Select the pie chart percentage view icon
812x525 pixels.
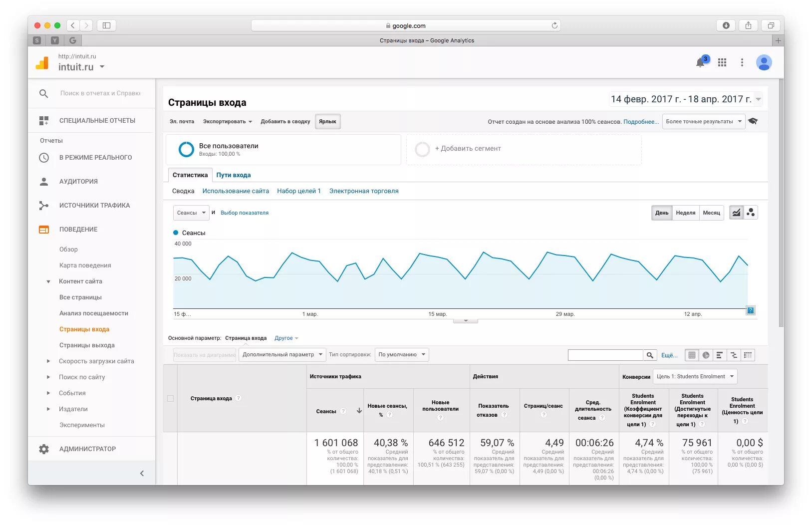pyautogui.click(x=706, y=355)
